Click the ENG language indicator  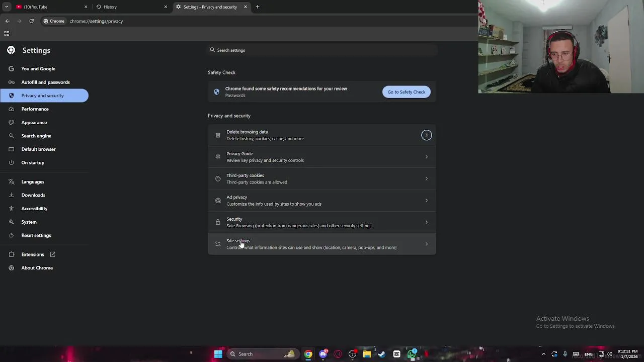588,354
